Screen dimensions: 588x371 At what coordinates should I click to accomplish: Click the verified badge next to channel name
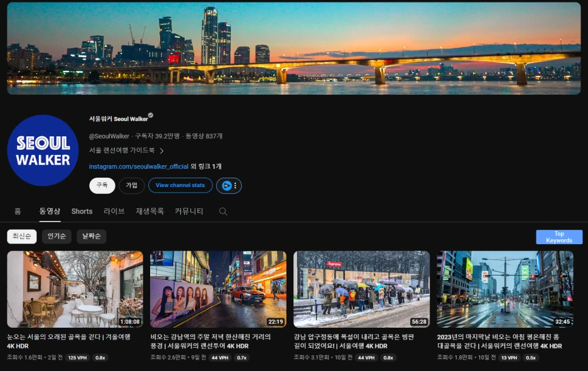pyautogui.click(x=150, y=116)
